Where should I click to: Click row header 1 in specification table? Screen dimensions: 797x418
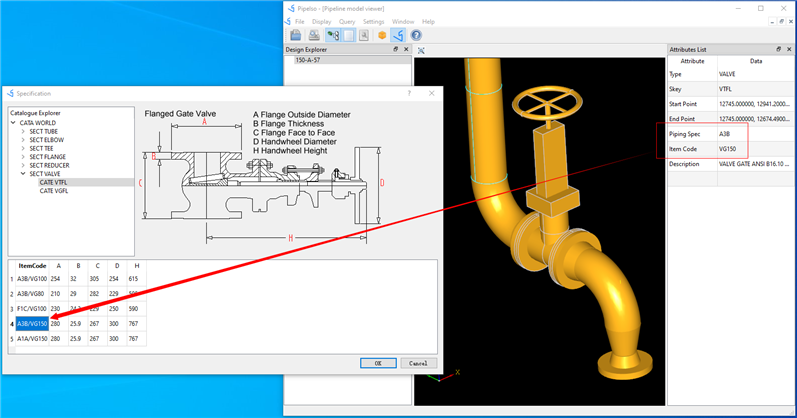click(12, 279)
